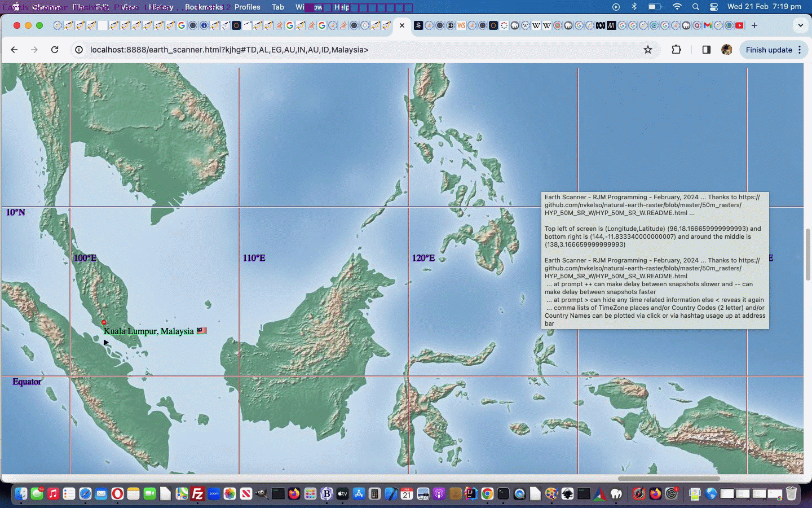Screen dimensions: 812x508
Task: Open the macOS Control Centre toggles
Action: 714,7
